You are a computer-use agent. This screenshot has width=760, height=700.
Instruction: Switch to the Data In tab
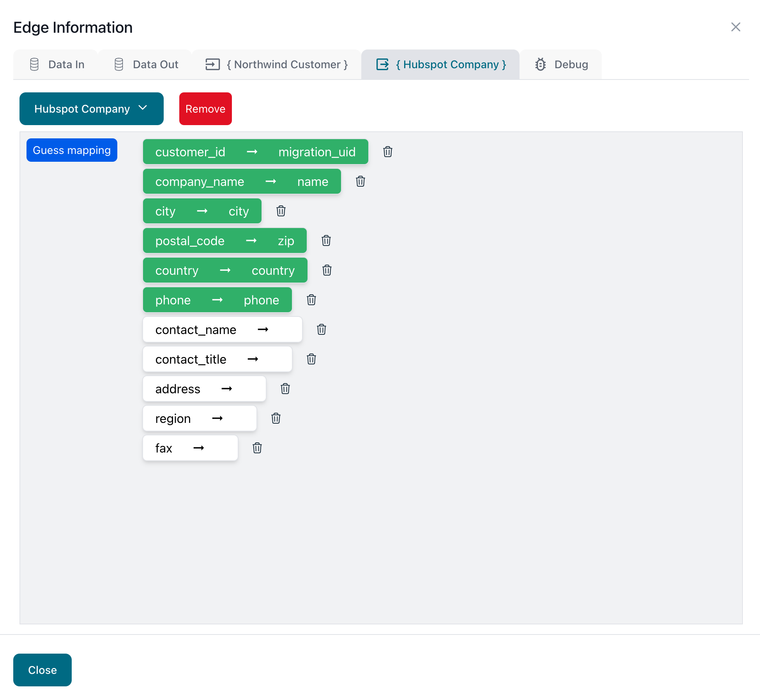(x=56, y=64)
